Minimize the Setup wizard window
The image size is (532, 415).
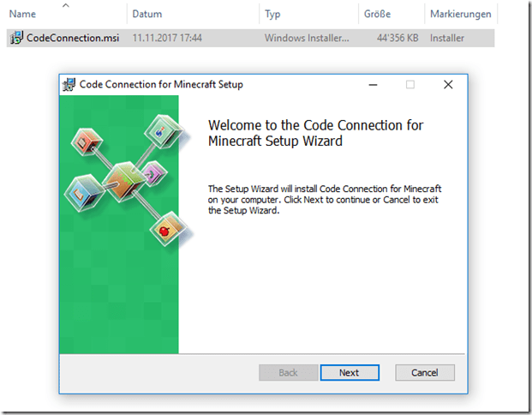(x=373, y=84)
